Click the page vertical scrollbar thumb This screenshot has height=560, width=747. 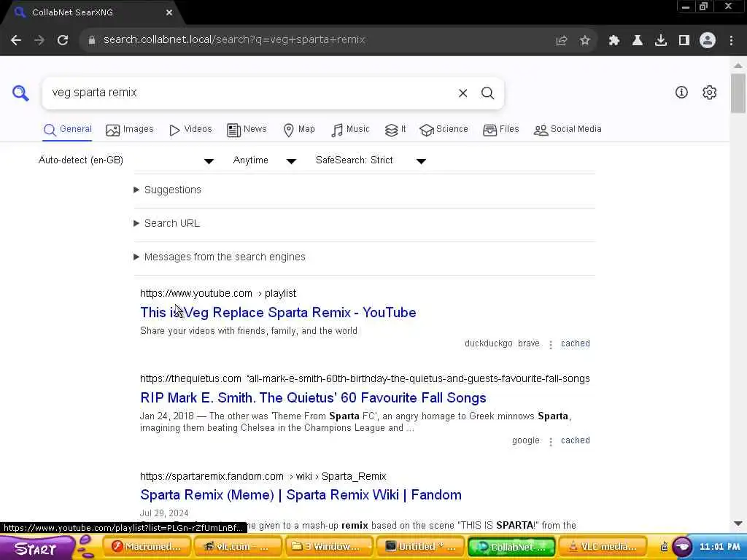(738, 93)
